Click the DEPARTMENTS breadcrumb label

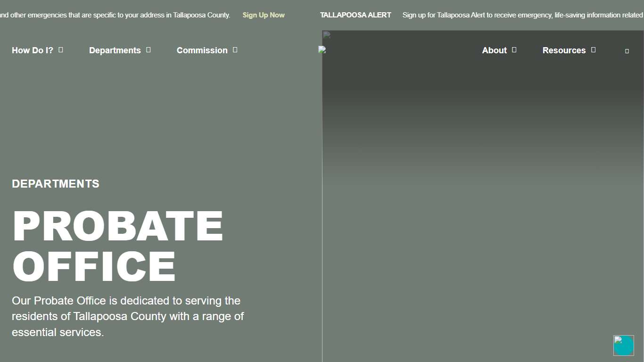coord(56,184)
